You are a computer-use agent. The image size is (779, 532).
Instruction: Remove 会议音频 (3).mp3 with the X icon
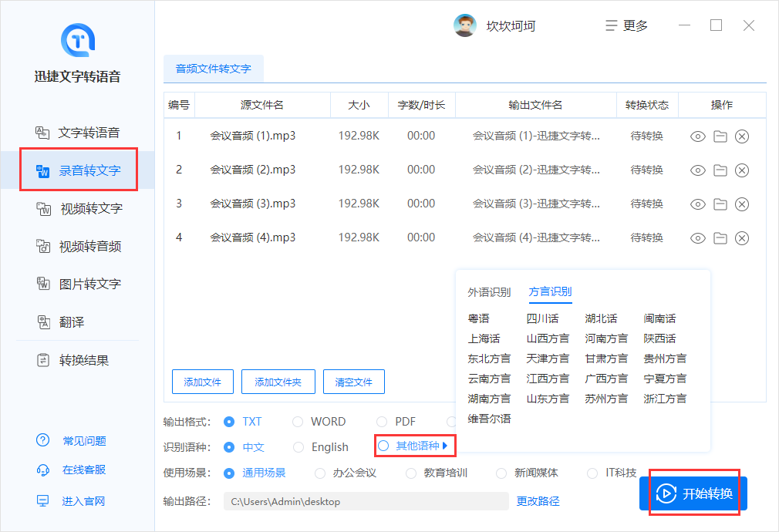pos(742,204)
